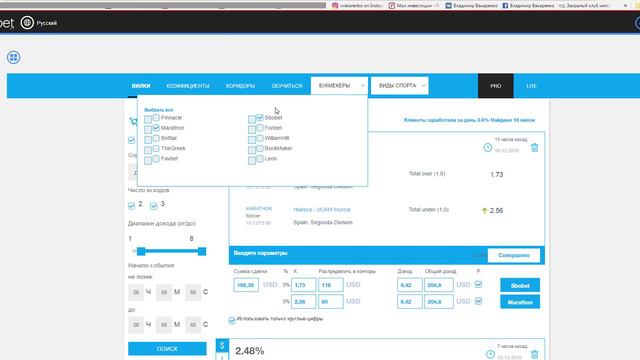Click the Marathon bookmaker link in the bet row
This screenshot has height=360, width=640.
(x=258, y=209)
